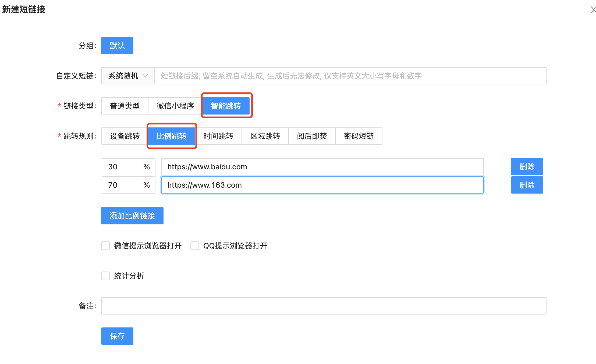596x364 pixels.
Task: Click the custom short link suffix field
Action: click(350, 76)
